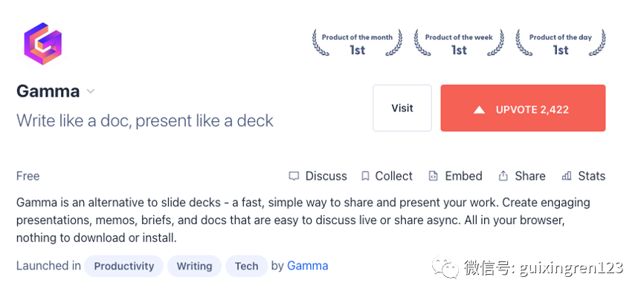This screenshot has height=297, width=644.
Task: Upvote Gamma with the red button
Action: click(x=523, y=108)
